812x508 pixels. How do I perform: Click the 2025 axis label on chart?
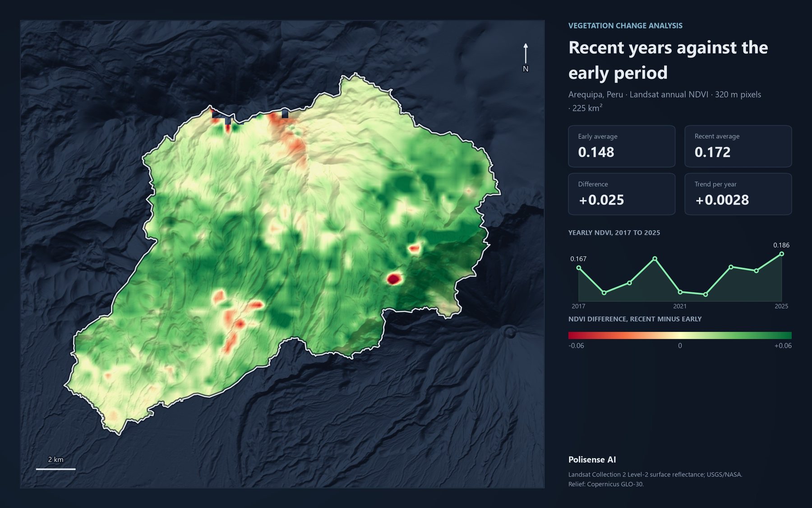pos(781,306)
